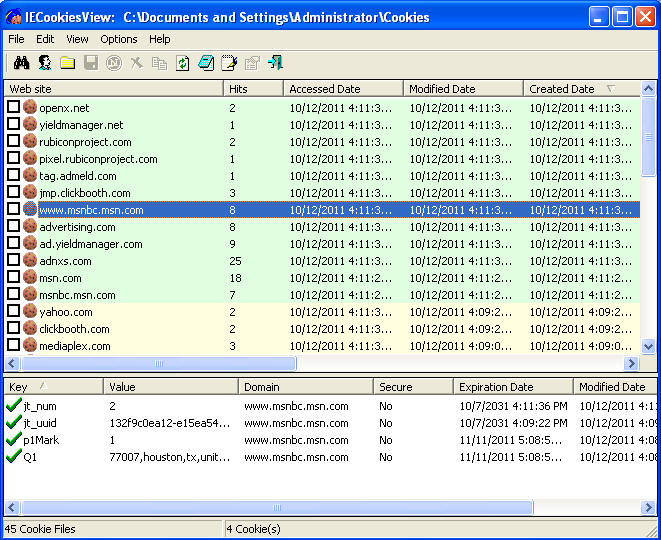
Task: Open Find with the binoculars icon
Action: tap(21, 63)
